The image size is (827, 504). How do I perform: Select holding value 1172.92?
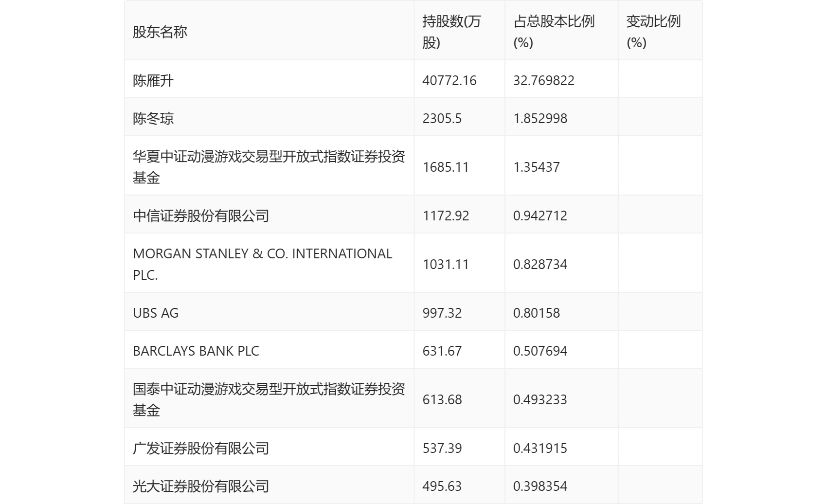(x=446, y=216)
